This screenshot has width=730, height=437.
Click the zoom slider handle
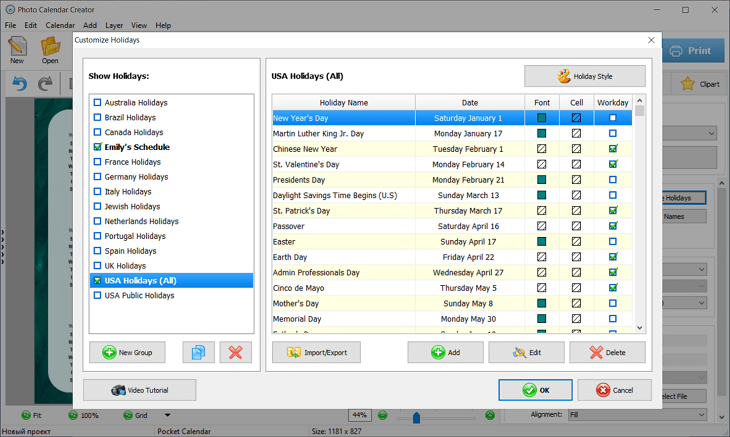coord(416,417)
